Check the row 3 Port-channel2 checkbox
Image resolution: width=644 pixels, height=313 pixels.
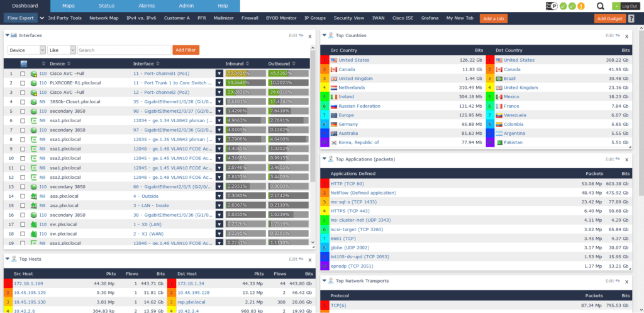click(x=23, y=92)
